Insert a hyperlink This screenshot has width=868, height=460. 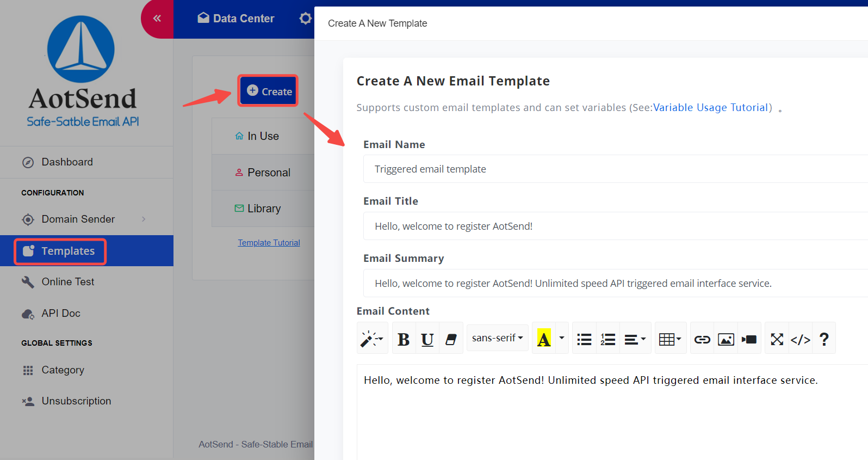[x=702, y=339]
